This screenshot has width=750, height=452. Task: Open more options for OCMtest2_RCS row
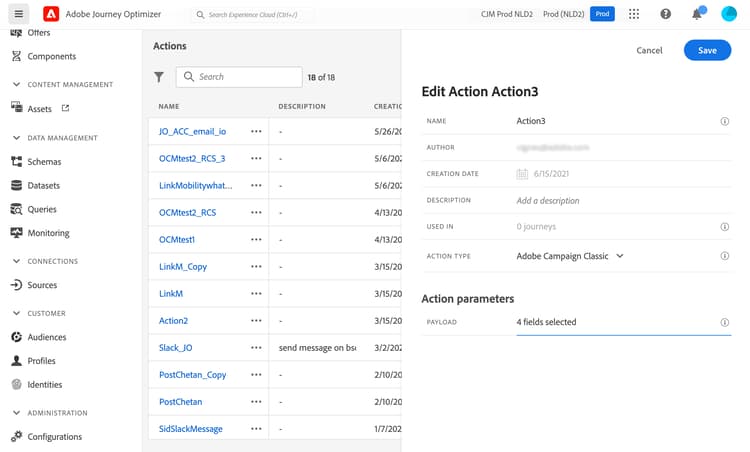[256, 212]
